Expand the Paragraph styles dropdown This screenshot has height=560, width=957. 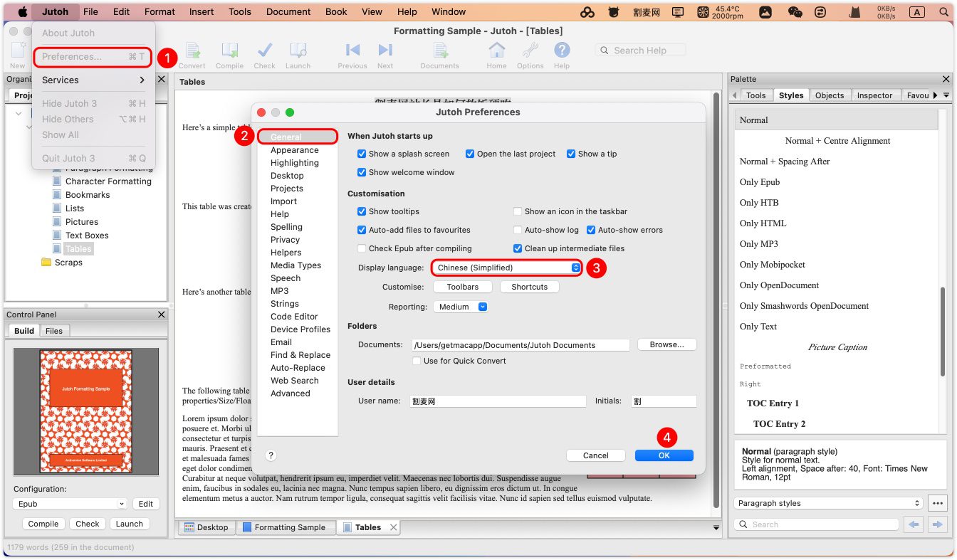pyautogui.click(x=829, y=503)
